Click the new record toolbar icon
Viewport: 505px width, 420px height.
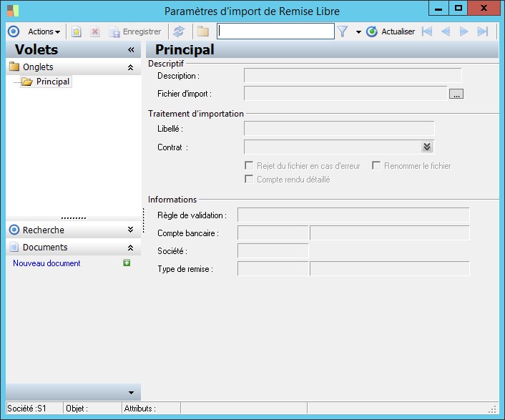tap(77, 31)
